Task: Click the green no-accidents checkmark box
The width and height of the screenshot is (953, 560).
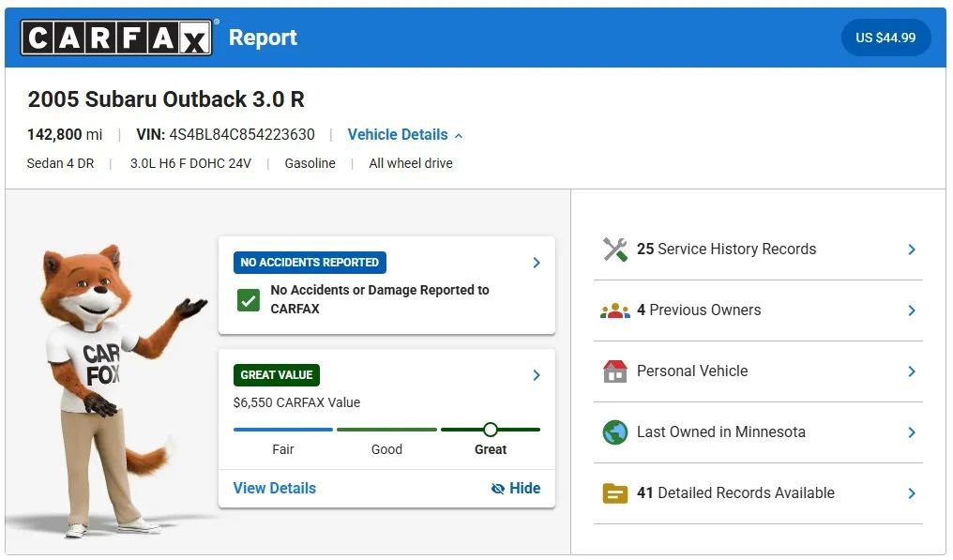Action: [x=248, y=300]
